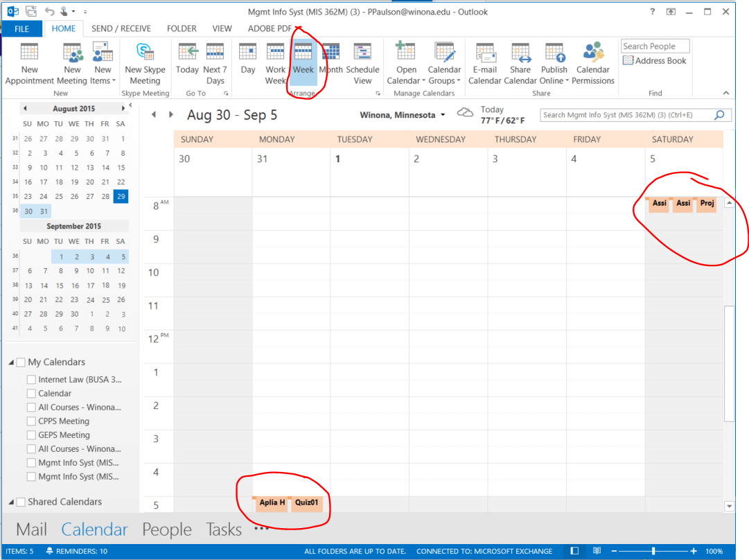Open the ADOBE PDF tab
The image size is (749, 560).
pyautogui.click(x=270, y=28)
